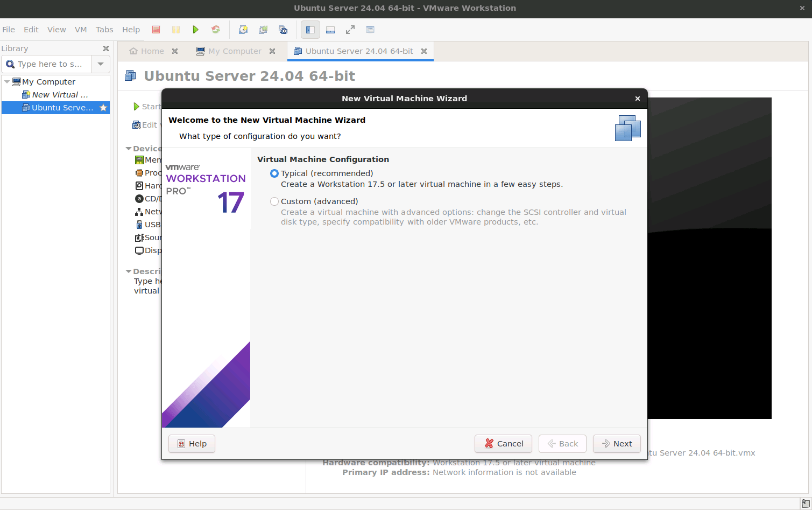Select Custom (advanced) configuration
812x510 pixels.
point(274,201)
